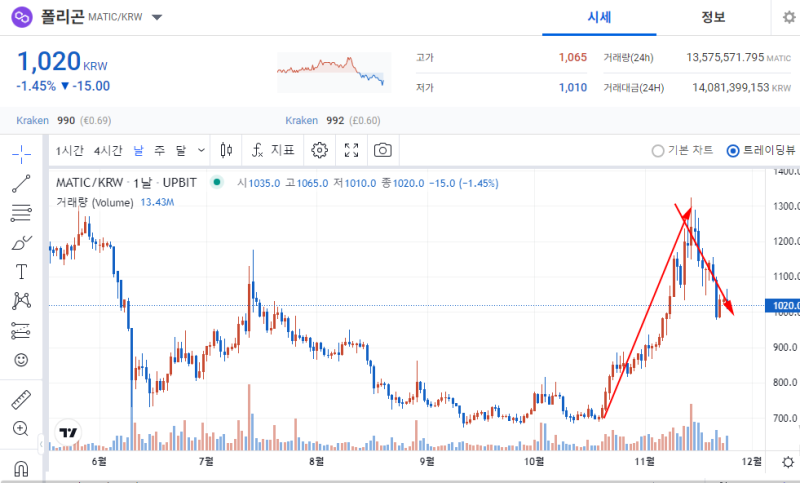Collapse the drawing toolbar arrow

(41, 444)
